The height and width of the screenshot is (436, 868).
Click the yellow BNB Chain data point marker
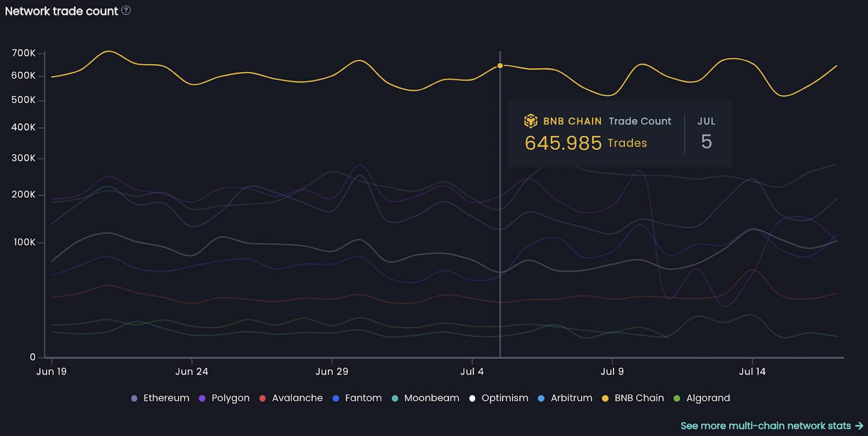[500, 66]
